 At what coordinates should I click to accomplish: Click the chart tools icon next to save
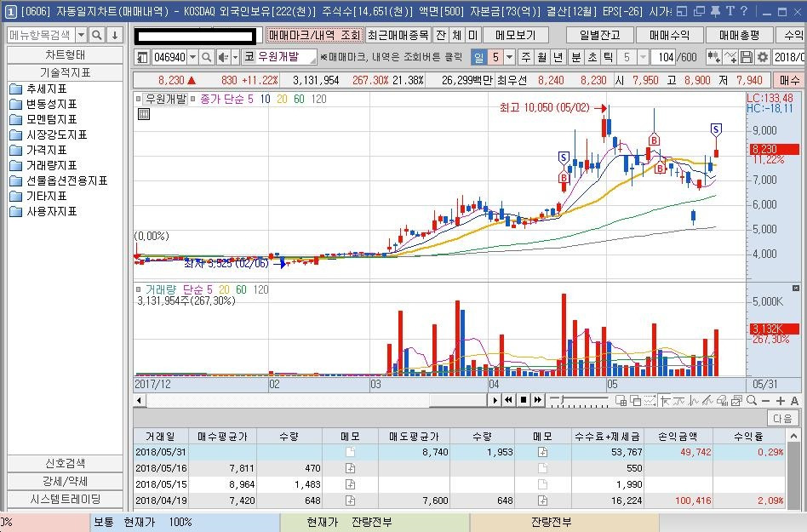click(x=730, y=57)
